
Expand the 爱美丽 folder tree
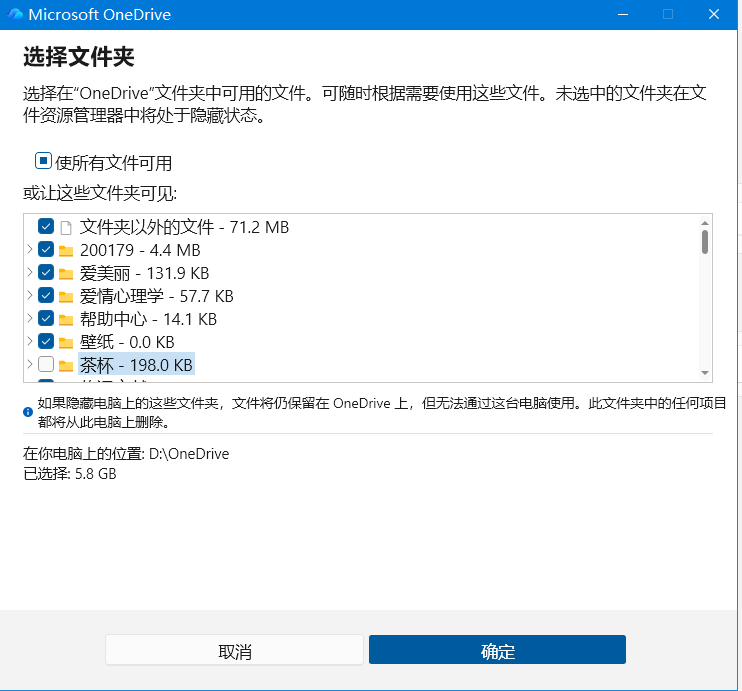(x=30, y=272)
